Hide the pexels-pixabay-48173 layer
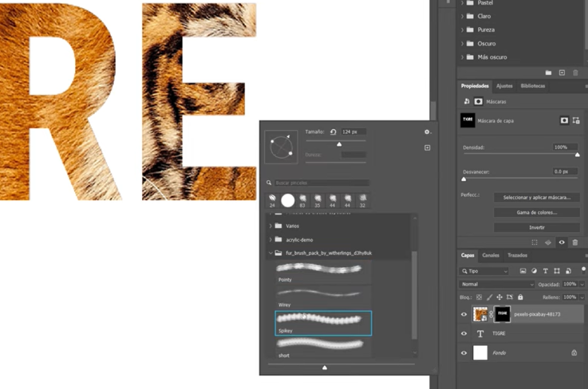The width and height of the screenshot is (588, 389). [463, 314]
